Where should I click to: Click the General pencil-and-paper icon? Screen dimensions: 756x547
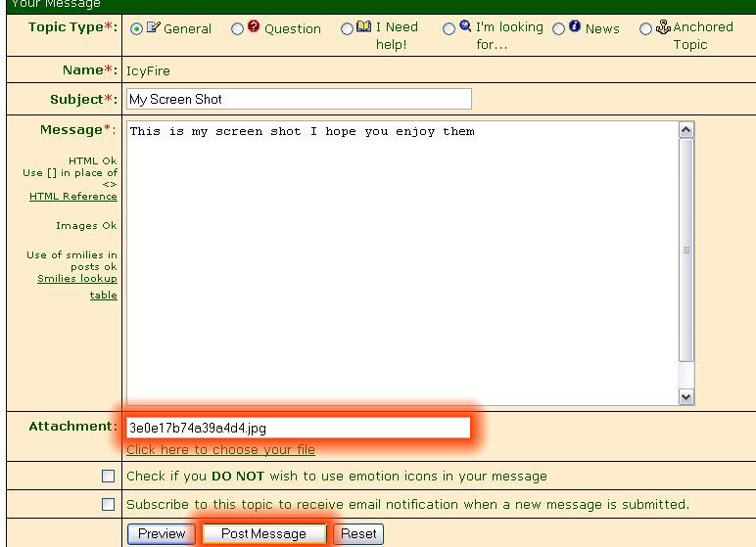click(154, 26)
